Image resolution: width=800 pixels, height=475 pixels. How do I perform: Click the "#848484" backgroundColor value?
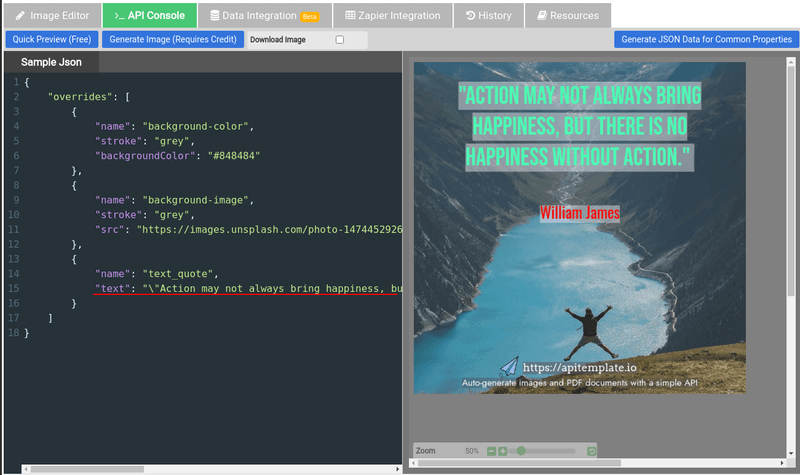(234, 156)
